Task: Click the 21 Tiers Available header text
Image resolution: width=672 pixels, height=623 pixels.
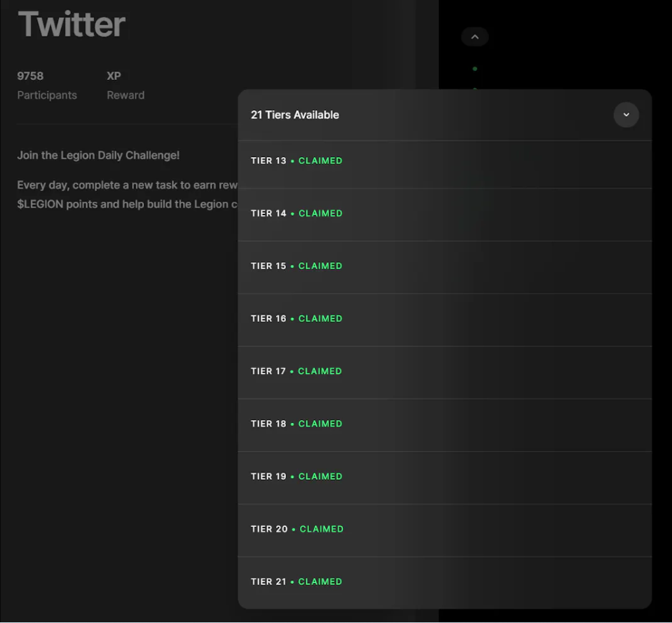Action: [x=295, y=115]
